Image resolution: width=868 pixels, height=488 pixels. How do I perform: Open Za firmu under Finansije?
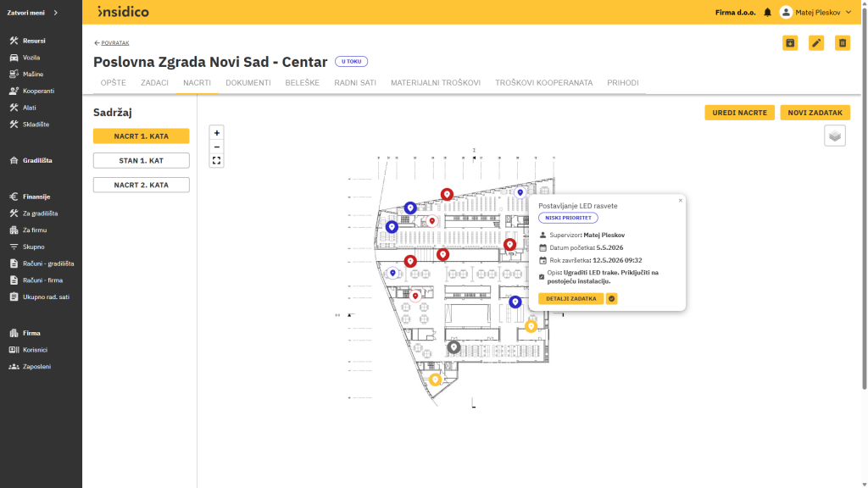point(34,230)
